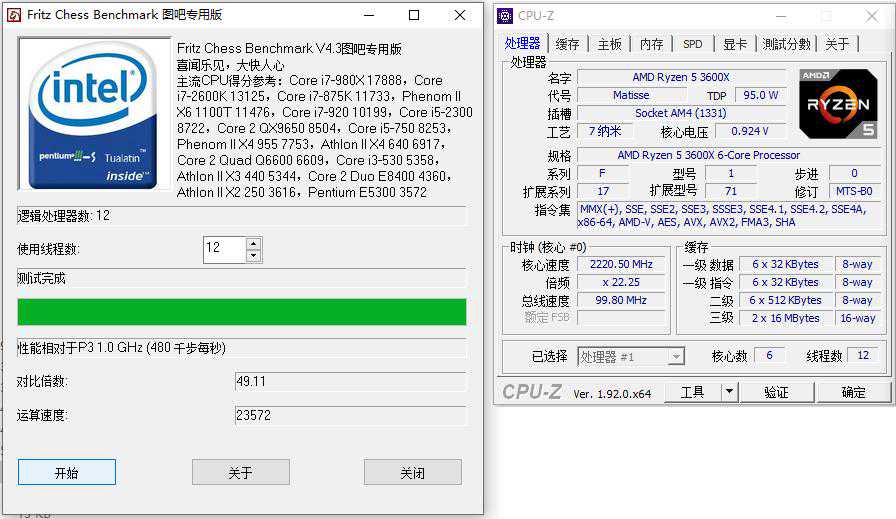Increase thread count with up arrow
Screen dimensions: 896x519
[x=254, y=243]
